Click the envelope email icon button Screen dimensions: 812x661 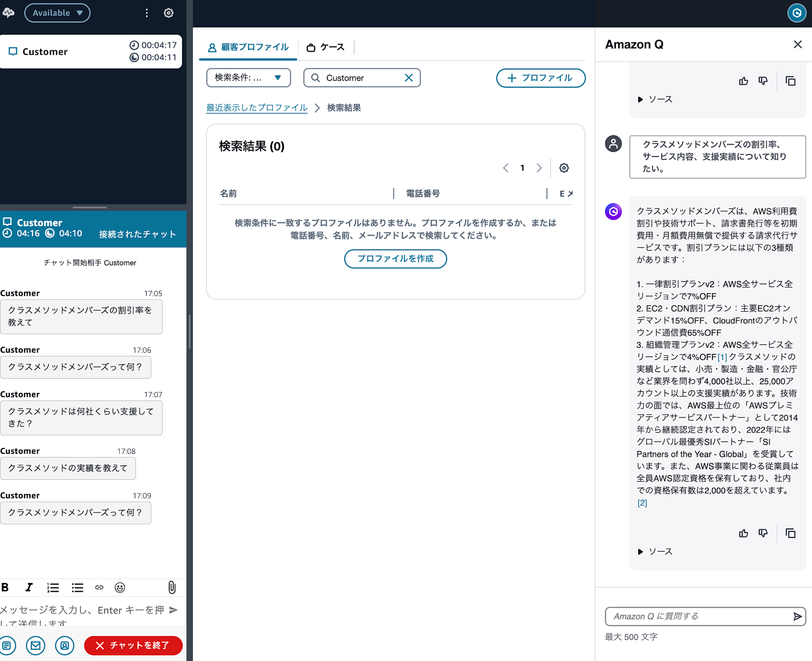[36, 645]
